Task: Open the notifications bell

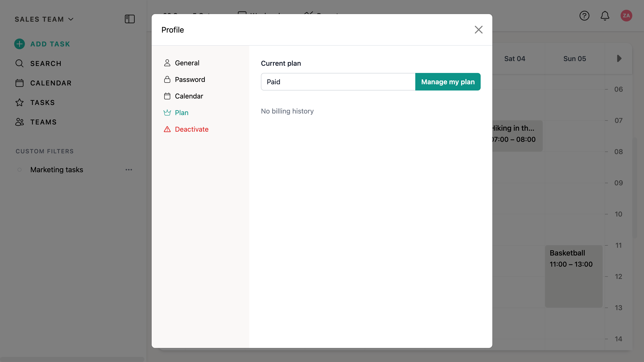Action: click(x=605, y=16)
